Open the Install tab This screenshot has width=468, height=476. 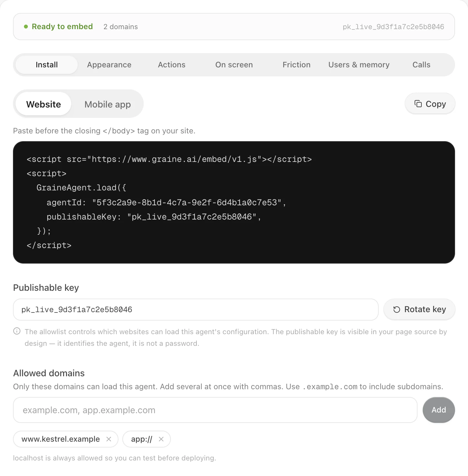(x=47, y=65)
